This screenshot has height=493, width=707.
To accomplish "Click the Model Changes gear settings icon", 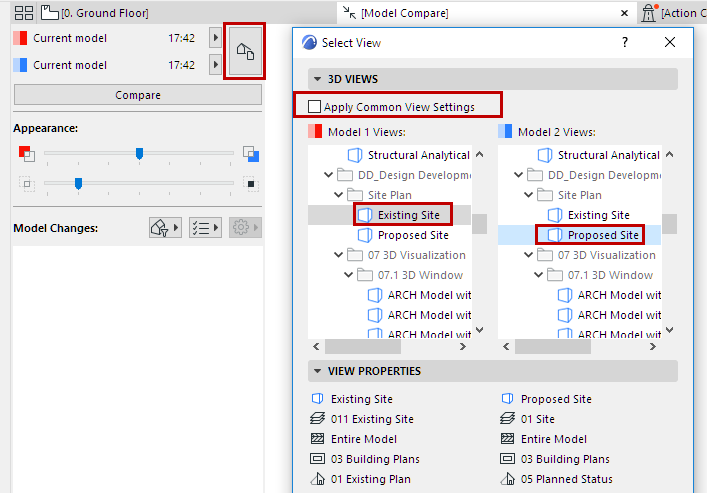I will point(244,228).
